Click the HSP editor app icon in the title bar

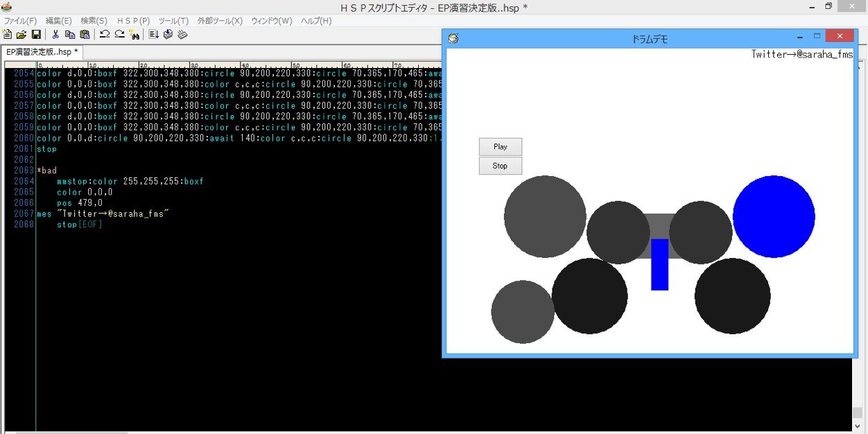[x=7, y=7]
